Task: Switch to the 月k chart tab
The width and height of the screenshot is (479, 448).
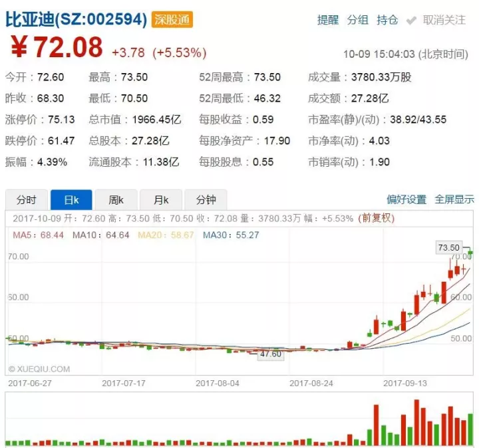Action: point(161,200)
